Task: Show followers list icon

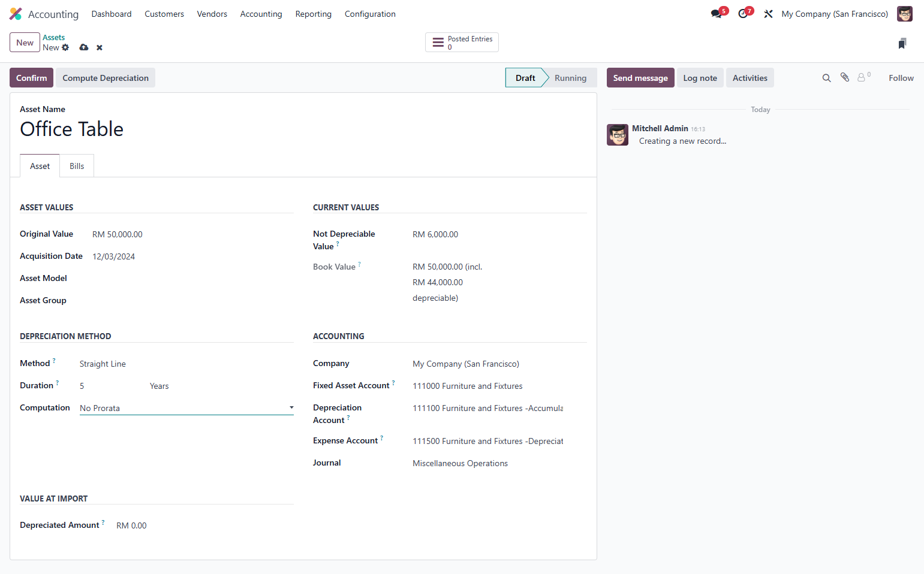Action: tap(863, 77)
